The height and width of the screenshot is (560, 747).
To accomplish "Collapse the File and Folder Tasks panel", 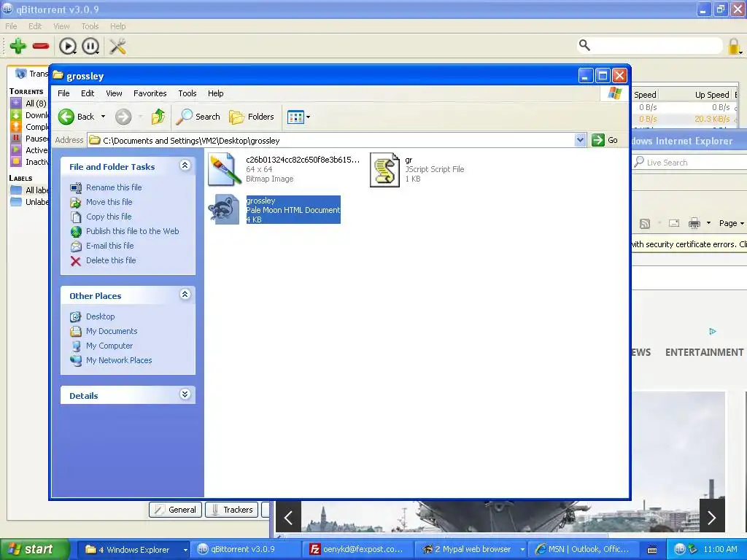I will click(x=185, y=166).
